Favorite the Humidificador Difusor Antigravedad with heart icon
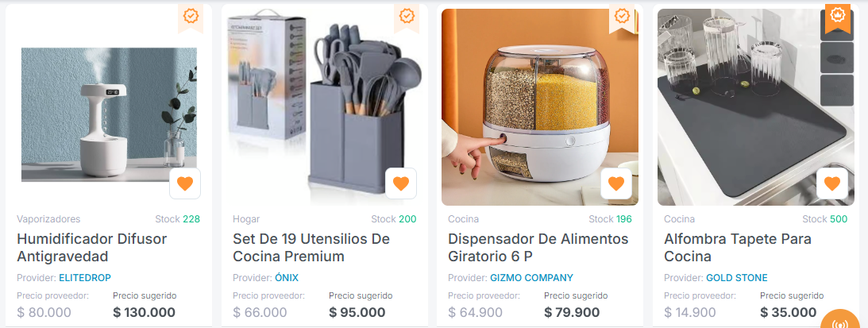Image resolution: width=868 pixels, height=328 pixels. click(185, 183)
